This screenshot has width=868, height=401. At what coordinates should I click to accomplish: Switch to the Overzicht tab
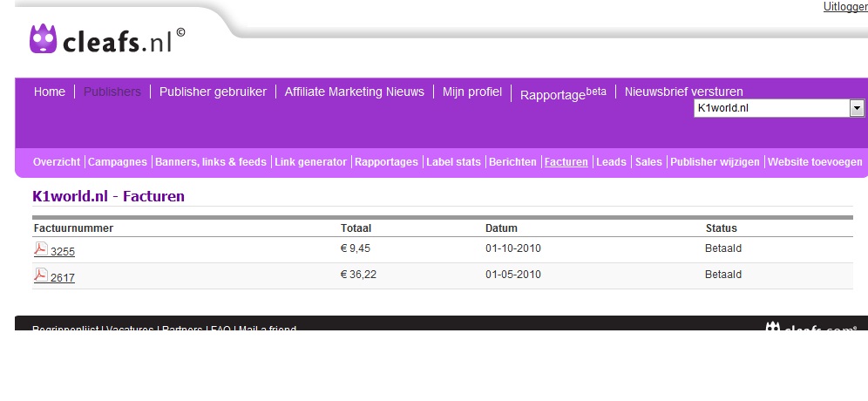[x=57, y=162]
